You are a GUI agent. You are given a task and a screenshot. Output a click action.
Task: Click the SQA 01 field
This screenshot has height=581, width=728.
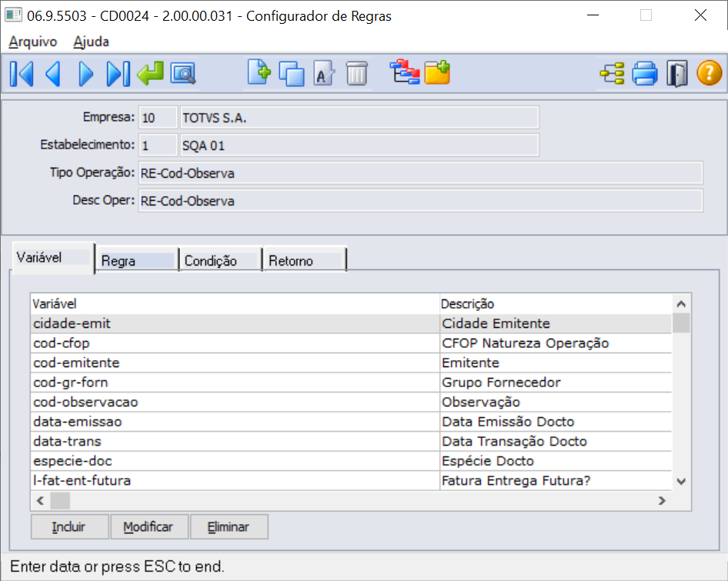pos(359,145)
